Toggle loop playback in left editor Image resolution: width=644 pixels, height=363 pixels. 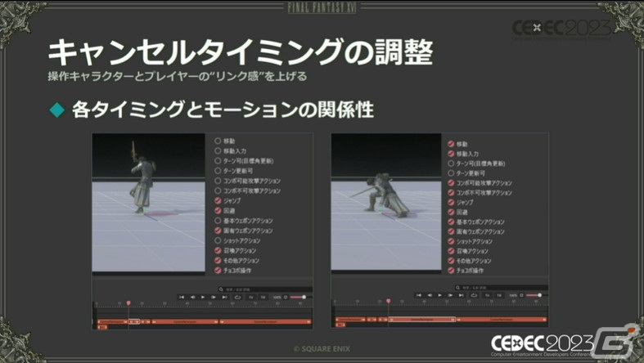coord(238,297)
